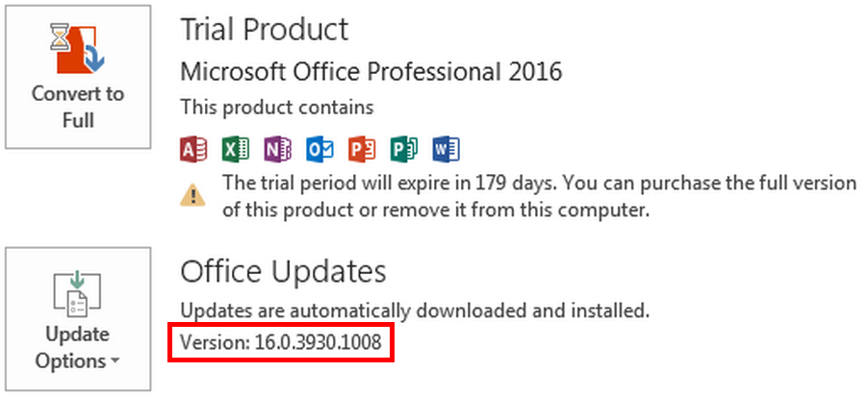Image resolution: width=868 pixels, height=397 pixels.
Task: Click the Outlook application icon
Action: pyautogui.click(x=319, y=149)
